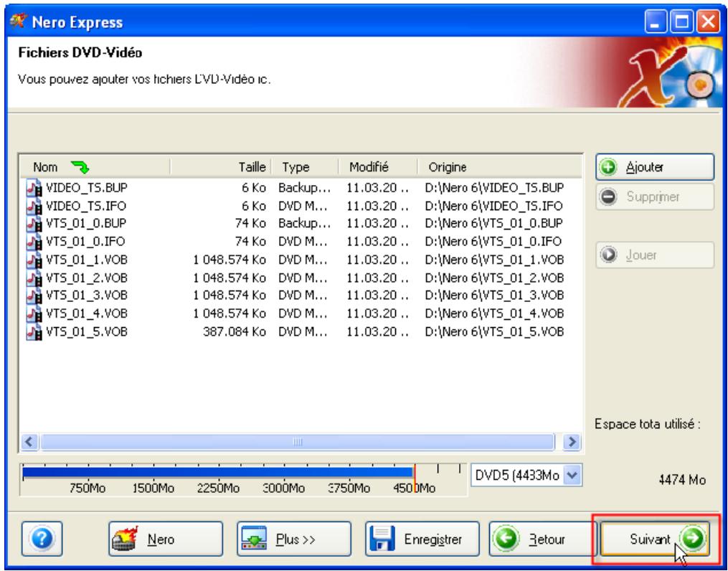Click the 4474 Mo total space value
Screen dimensions: 728x571
coord(682,480)
